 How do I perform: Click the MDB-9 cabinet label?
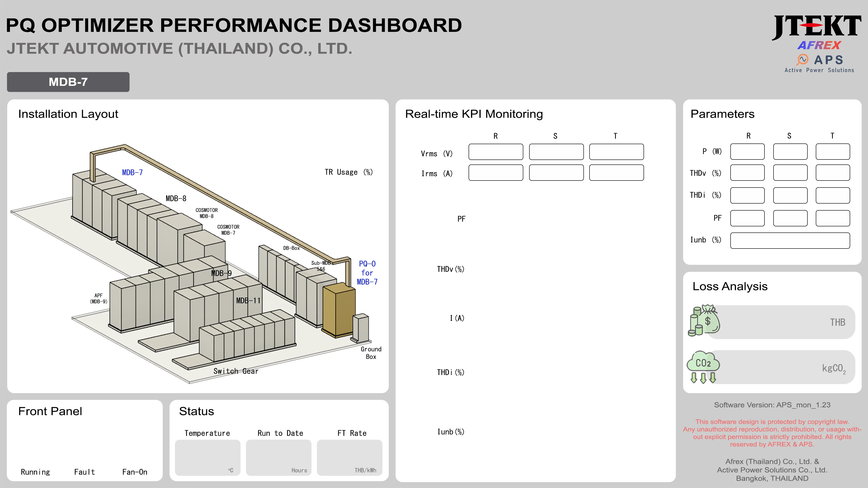point(221,273)
